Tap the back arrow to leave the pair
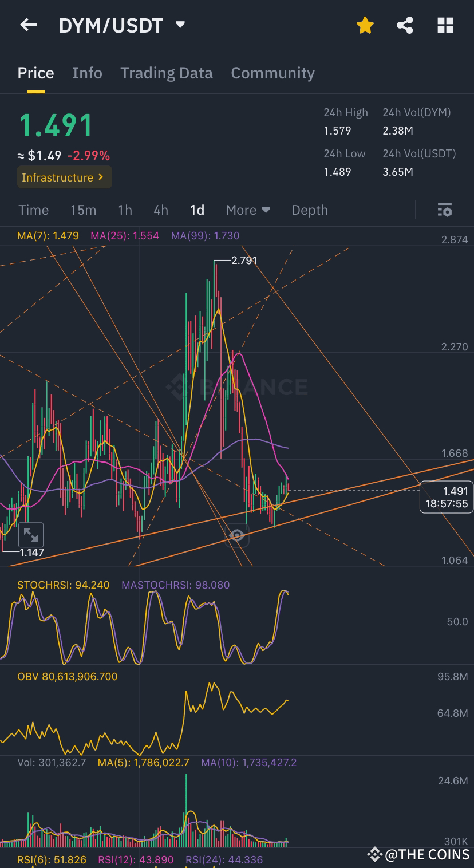474x868 pixels. 29,25
